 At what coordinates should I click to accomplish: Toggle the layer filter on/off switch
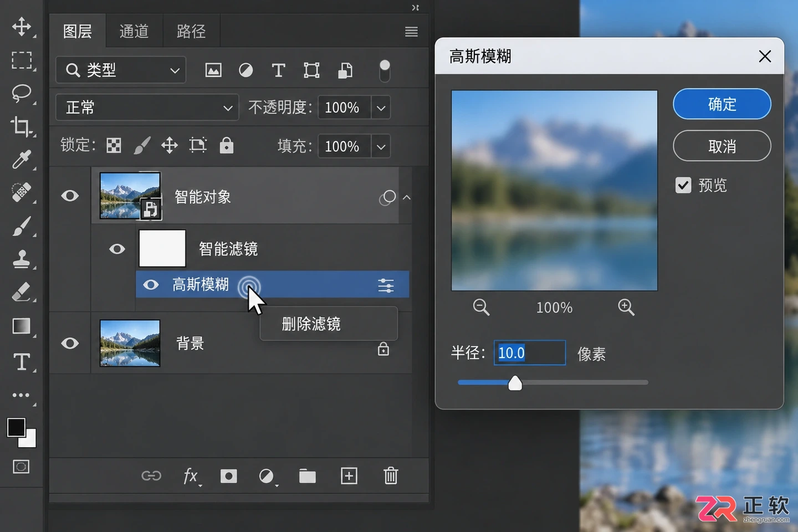(x=385, y=71)
